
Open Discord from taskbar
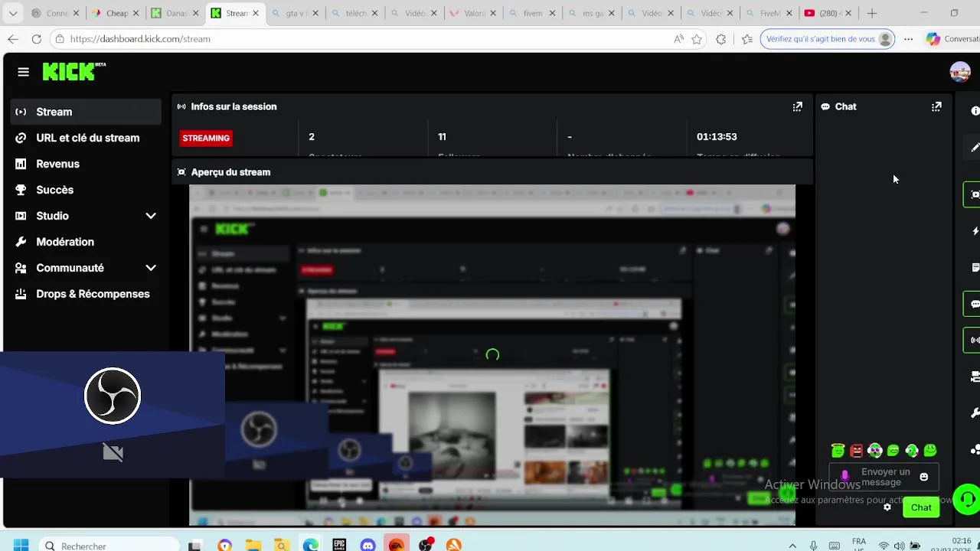(x=368, y=545)
